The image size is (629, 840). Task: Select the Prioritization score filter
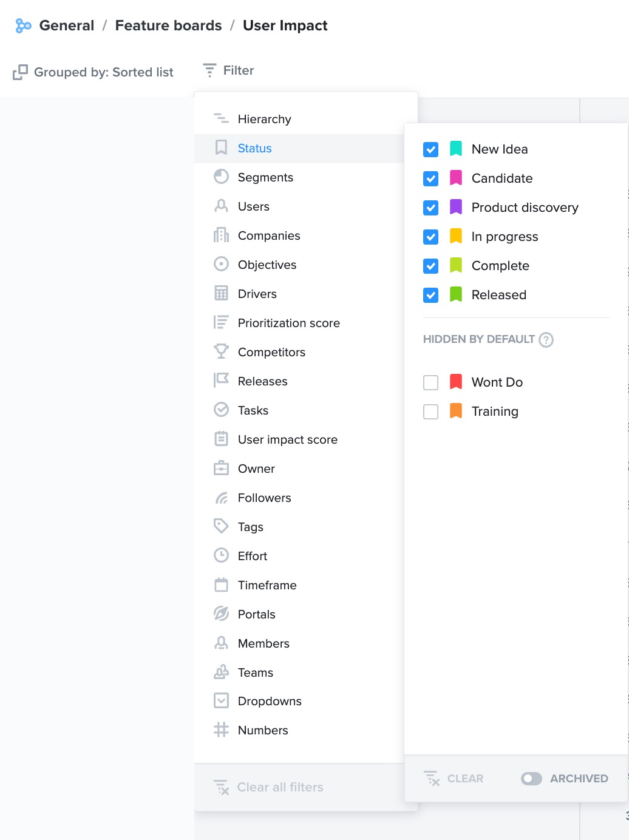tap(299, 323)
